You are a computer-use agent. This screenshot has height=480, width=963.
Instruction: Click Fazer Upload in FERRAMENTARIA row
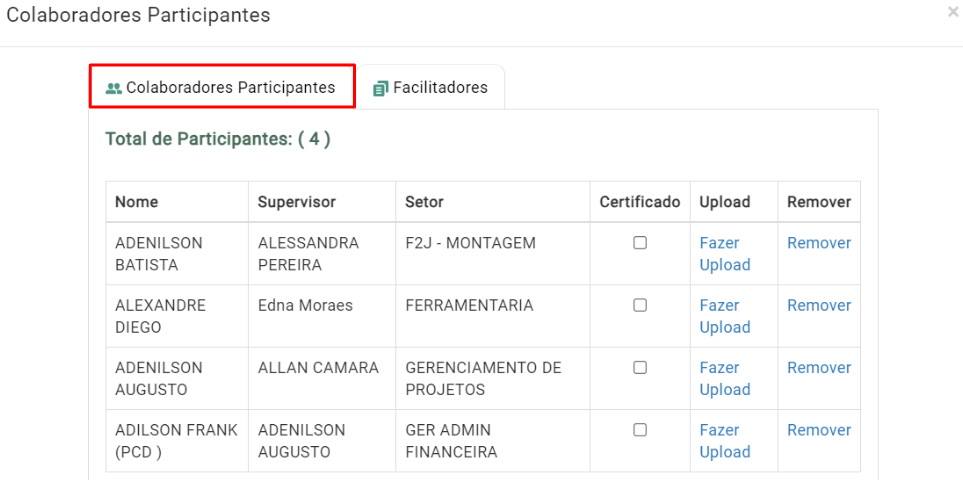pos(725,316)
